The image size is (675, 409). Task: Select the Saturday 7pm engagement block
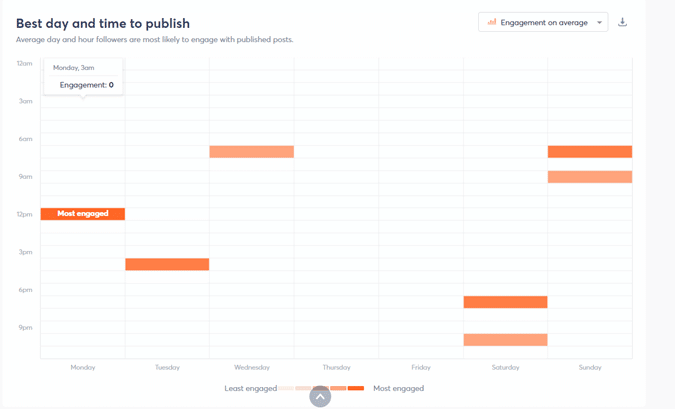505,302
